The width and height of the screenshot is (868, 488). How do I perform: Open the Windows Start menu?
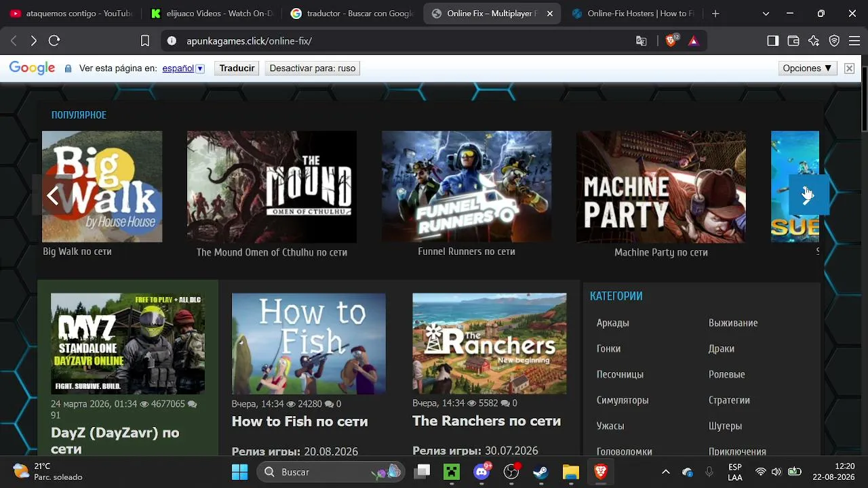[239, 472]
